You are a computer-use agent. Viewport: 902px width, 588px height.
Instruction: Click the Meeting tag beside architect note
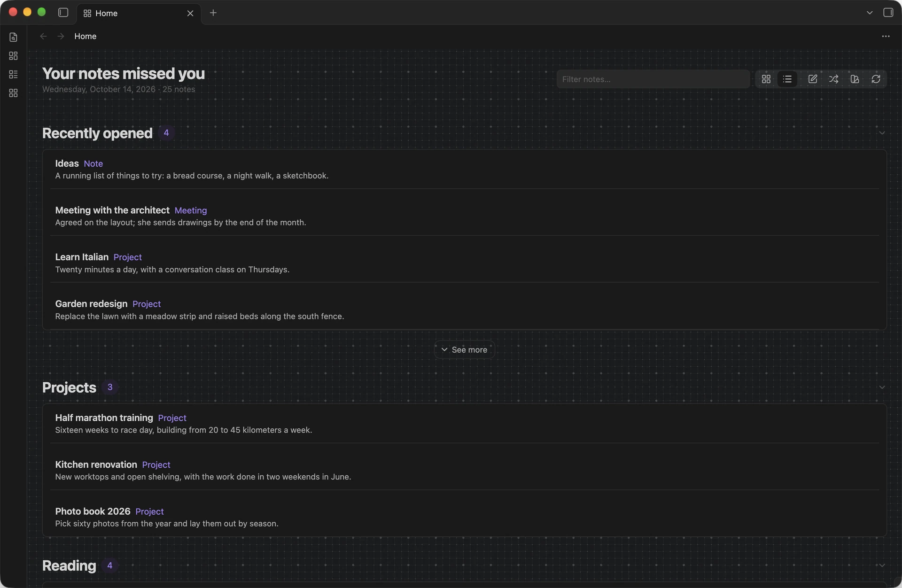[x=191, y=210]
